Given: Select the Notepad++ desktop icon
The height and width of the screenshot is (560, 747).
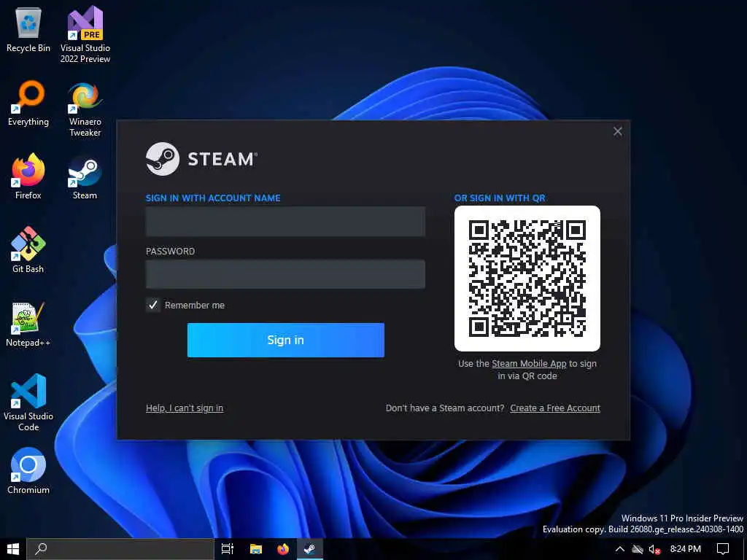Looking at the screenshot, I should point(28,324).
